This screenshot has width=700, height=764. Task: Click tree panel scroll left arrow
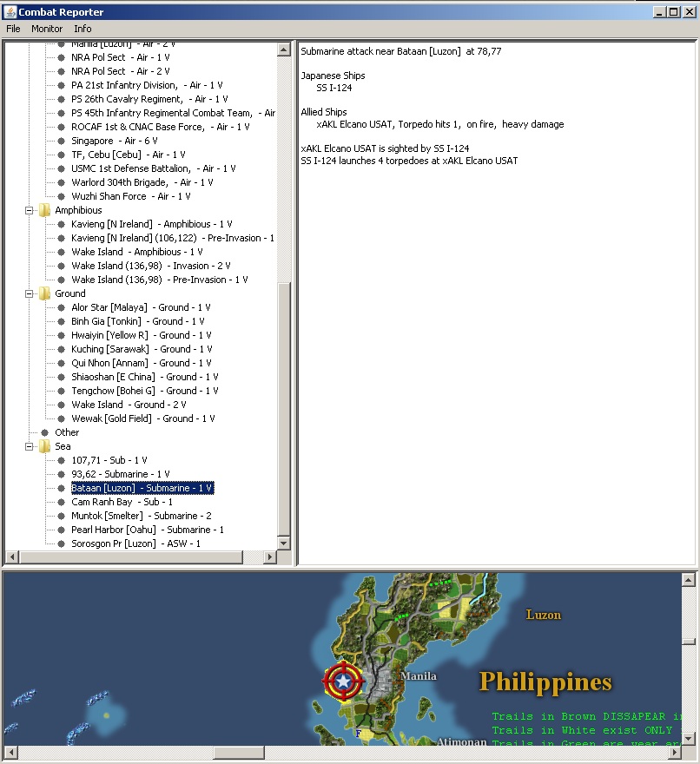tap(11, 557)
